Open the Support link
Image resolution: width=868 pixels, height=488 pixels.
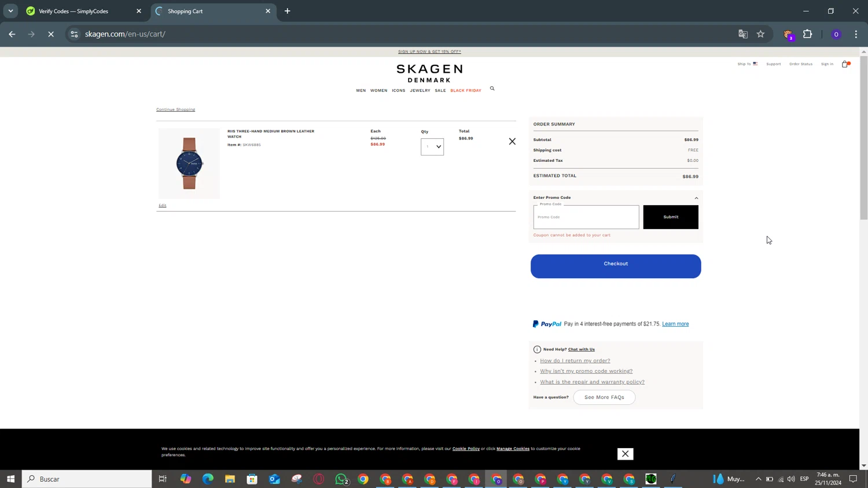[x=774, y=64]
